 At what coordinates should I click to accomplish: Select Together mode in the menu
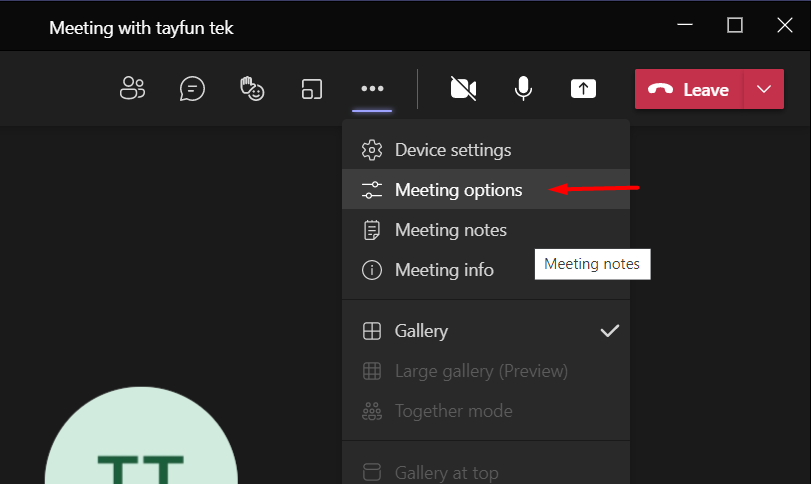453,411
